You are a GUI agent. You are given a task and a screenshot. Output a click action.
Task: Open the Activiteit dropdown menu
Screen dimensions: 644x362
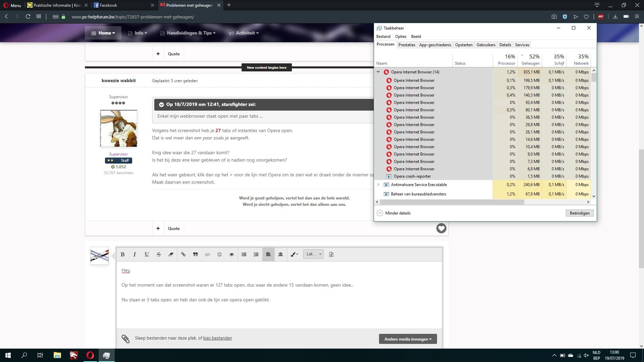(x=244, y=33)
